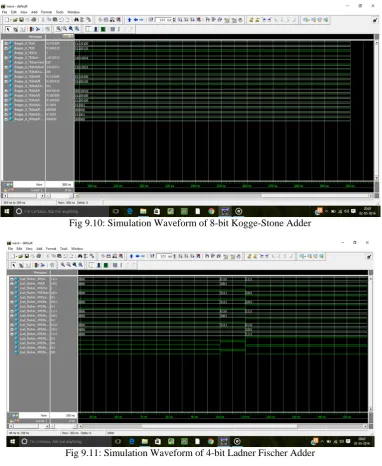Click Zoom In icon in Kogge-Stone window
Screen dimensions: 382x466
[x=58, y=29]
